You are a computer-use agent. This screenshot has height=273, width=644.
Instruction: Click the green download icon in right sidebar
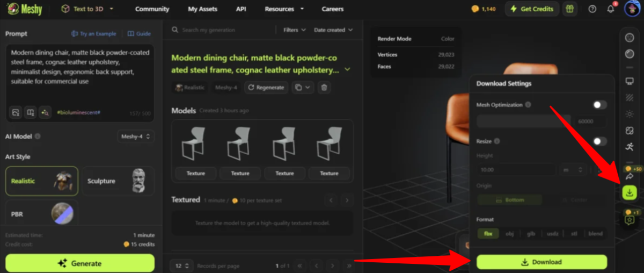pyautogui.click(x=629, y=192)
